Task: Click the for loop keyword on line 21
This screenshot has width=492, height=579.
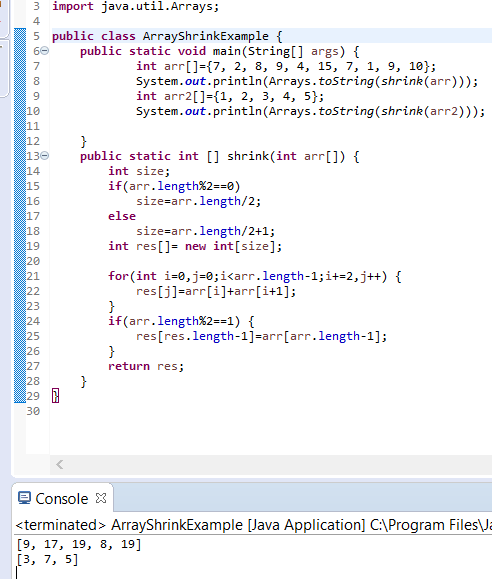Action: pos(118,276)
